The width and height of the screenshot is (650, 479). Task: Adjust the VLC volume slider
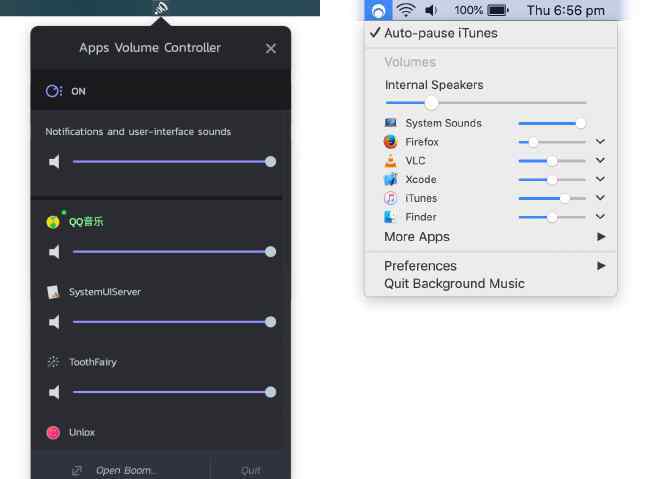(x=552, y=161)
